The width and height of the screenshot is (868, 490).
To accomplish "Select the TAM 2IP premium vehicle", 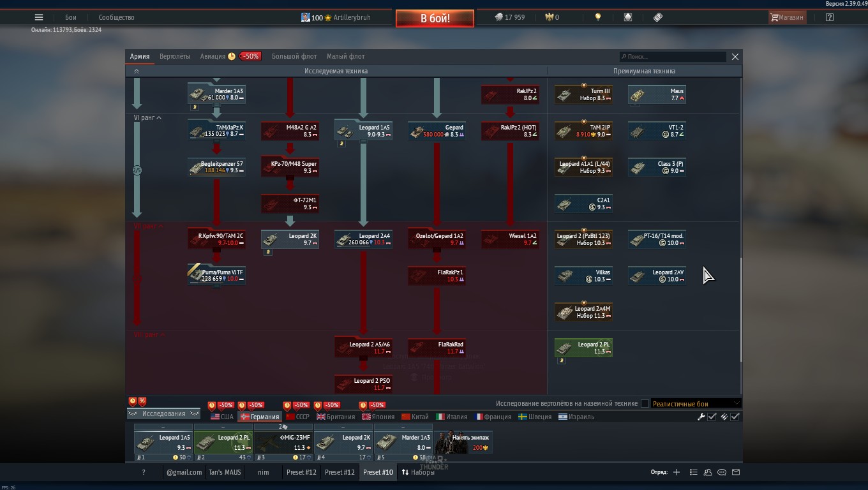I will click(583, 131).
